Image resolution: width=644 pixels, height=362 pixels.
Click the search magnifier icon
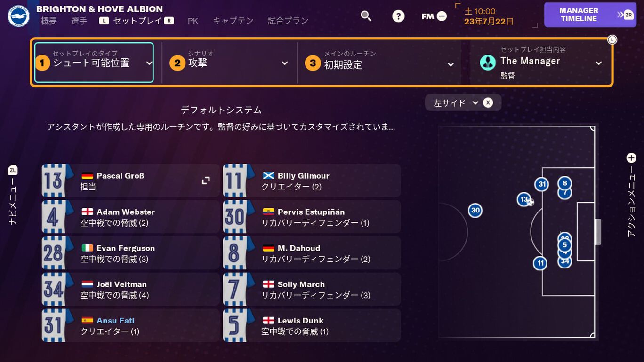[x=366, y=16]
